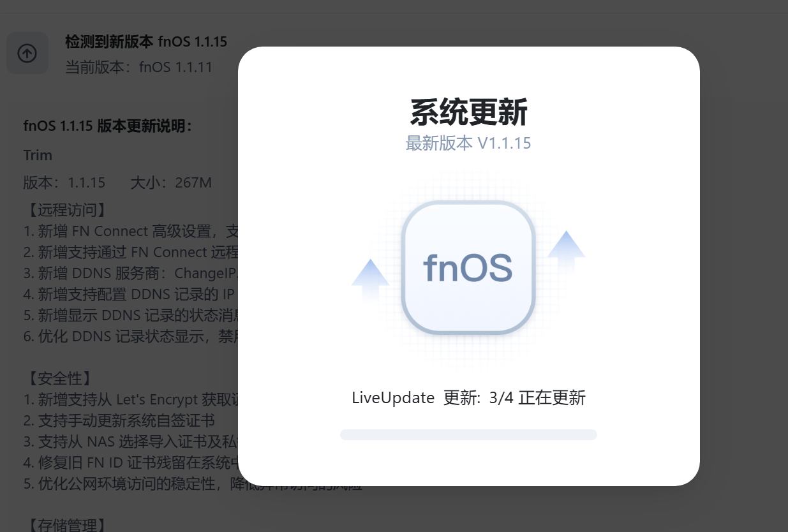
Task: Click the update progress bar
Action: point(468,434)
